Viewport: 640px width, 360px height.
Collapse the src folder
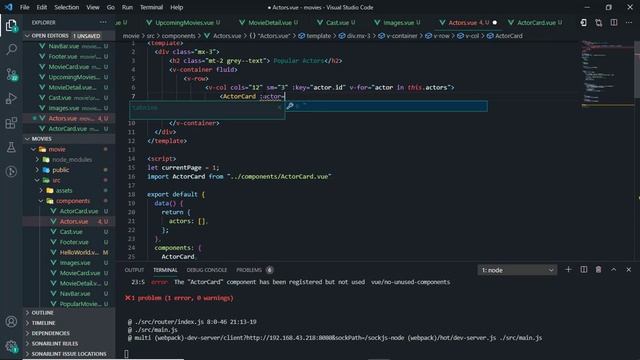37,180
